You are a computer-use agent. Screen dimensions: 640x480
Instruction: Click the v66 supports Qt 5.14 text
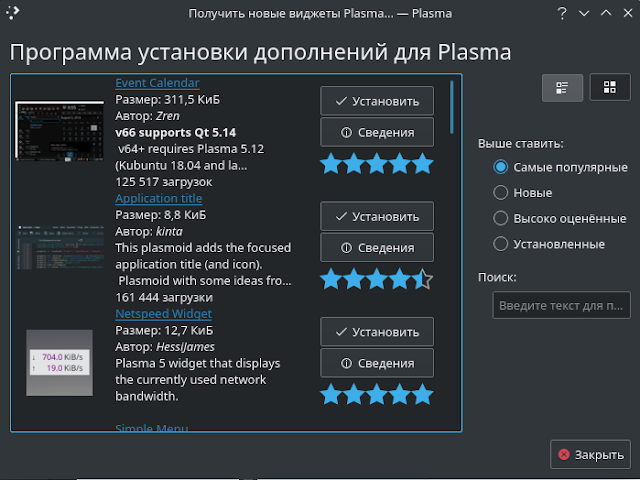tap(176, 133)
